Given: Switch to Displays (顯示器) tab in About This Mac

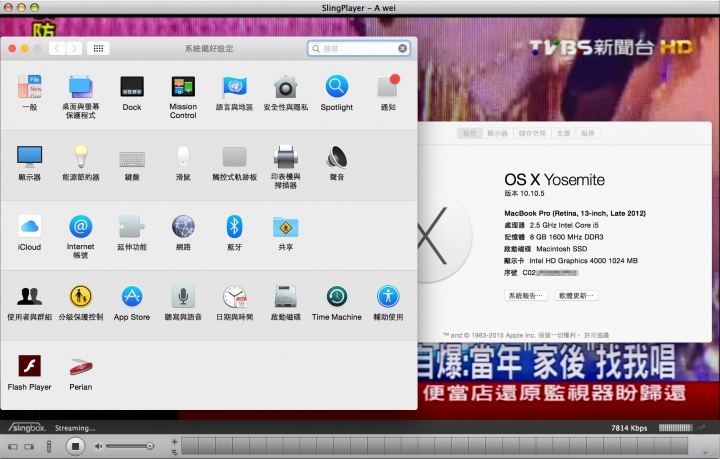Looking at the screenshot, I should [x=497, y=133].
